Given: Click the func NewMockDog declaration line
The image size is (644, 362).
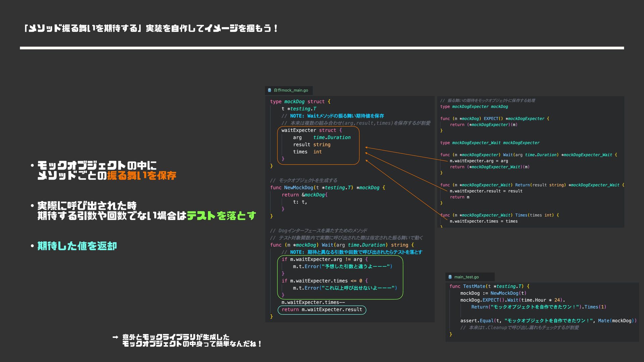Looking at the screenshot, I should click(327, 188).
